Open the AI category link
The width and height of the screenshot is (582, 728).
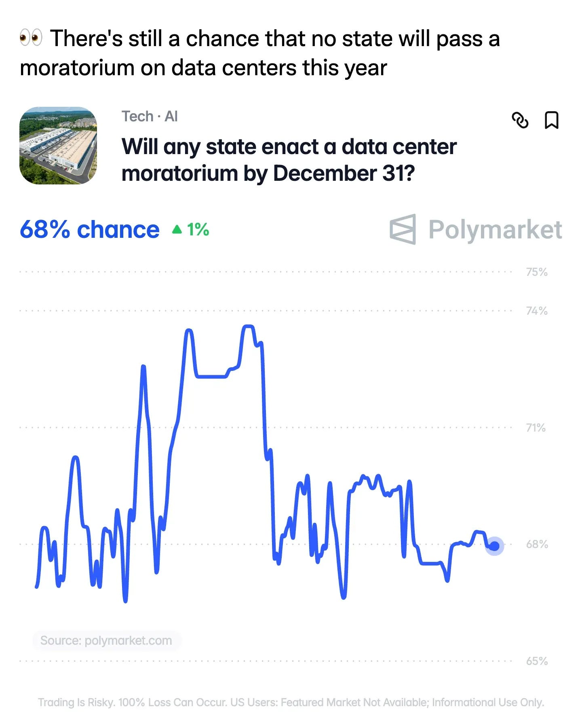(171, 116)
